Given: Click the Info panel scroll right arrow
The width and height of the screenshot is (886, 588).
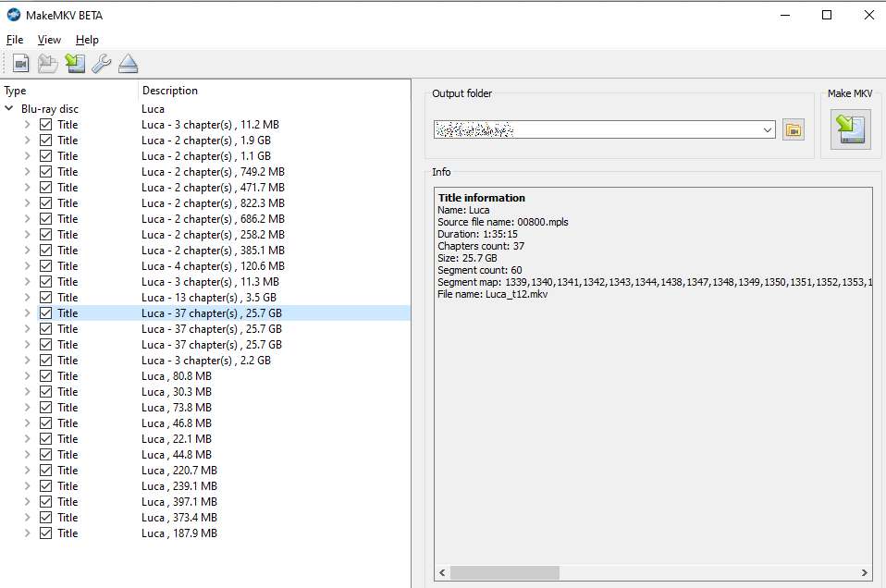Looking at the screenshot, I should click(865, 573).
